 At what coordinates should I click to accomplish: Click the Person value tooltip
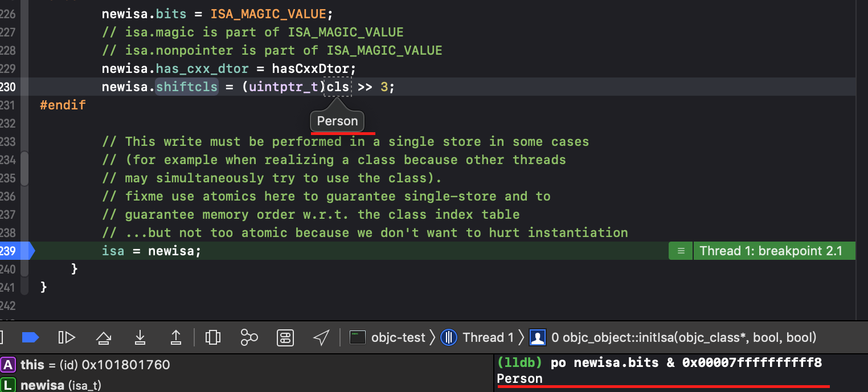pyautogui.click(x=337, y=121)
